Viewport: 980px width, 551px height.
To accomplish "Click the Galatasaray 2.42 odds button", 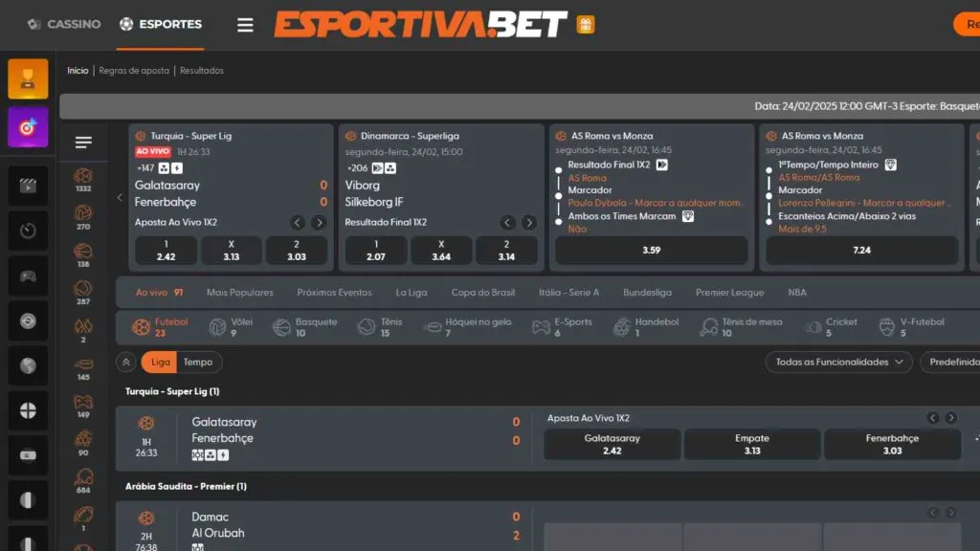I will tap(612, 444).
